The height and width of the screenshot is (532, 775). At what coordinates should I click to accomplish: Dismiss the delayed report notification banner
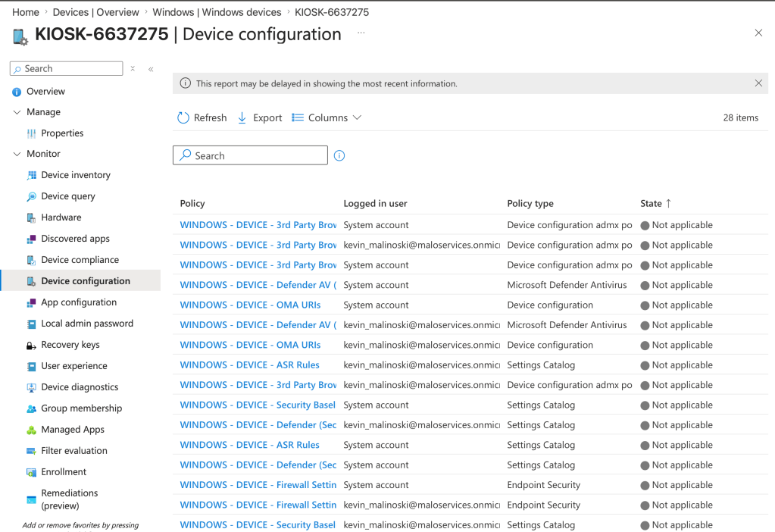(758, 83)
